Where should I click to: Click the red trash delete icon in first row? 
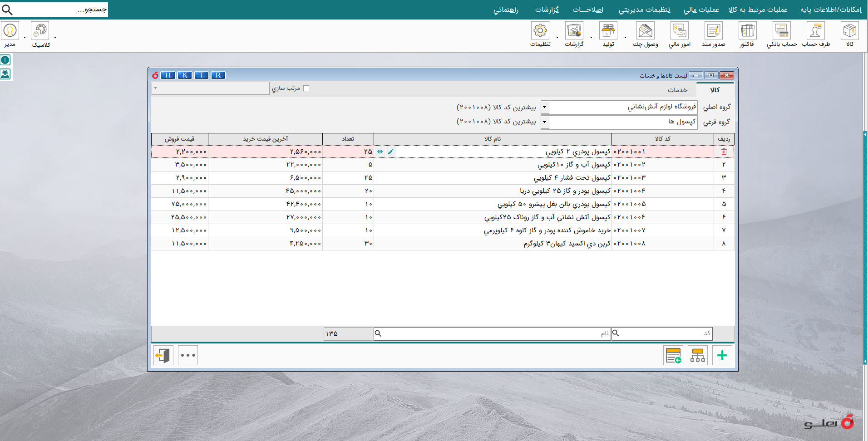click(724, 152)
